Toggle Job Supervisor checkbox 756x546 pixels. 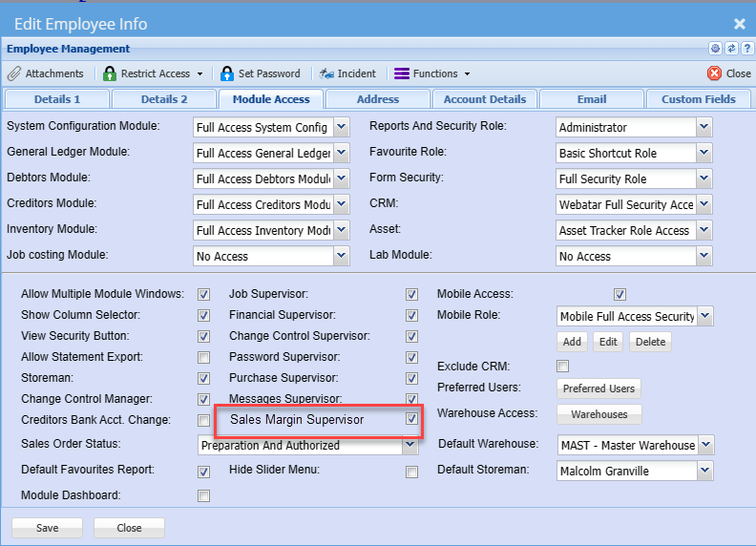pyautogui.click(x=411, y=294)
